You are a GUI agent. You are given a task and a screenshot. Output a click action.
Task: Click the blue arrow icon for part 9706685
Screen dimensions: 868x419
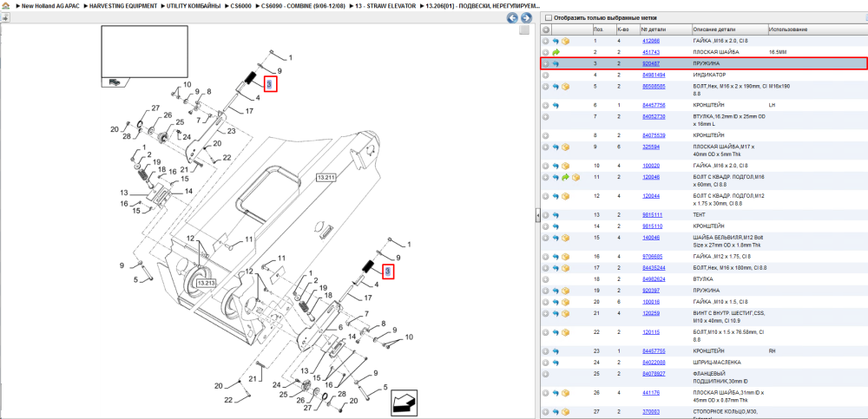(556, 257)
